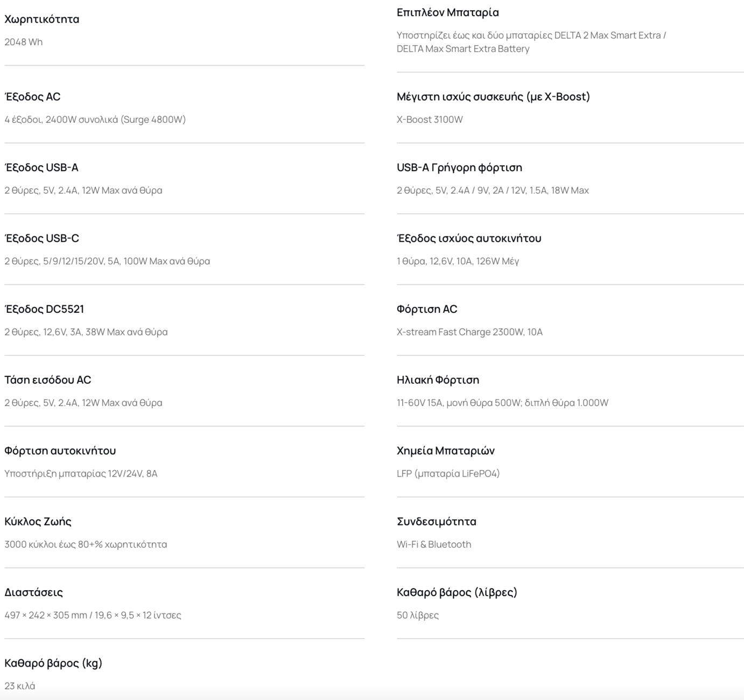Click the Επιπλέον Μπαταρία heading

tap(448, 12)
